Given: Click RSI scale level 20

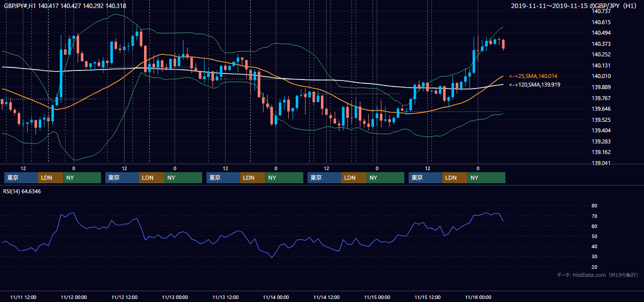Looking at the screenshot, I should (x=595, y=267).
